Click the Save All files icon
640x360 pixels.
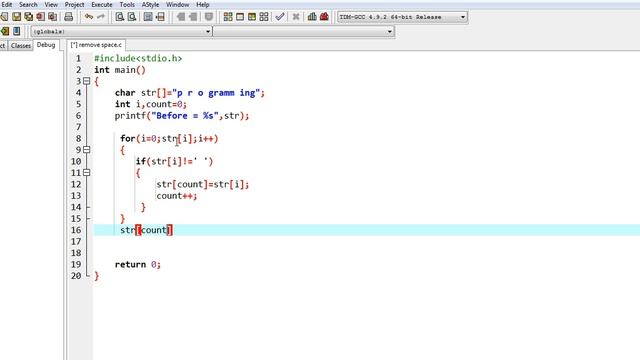29,17
